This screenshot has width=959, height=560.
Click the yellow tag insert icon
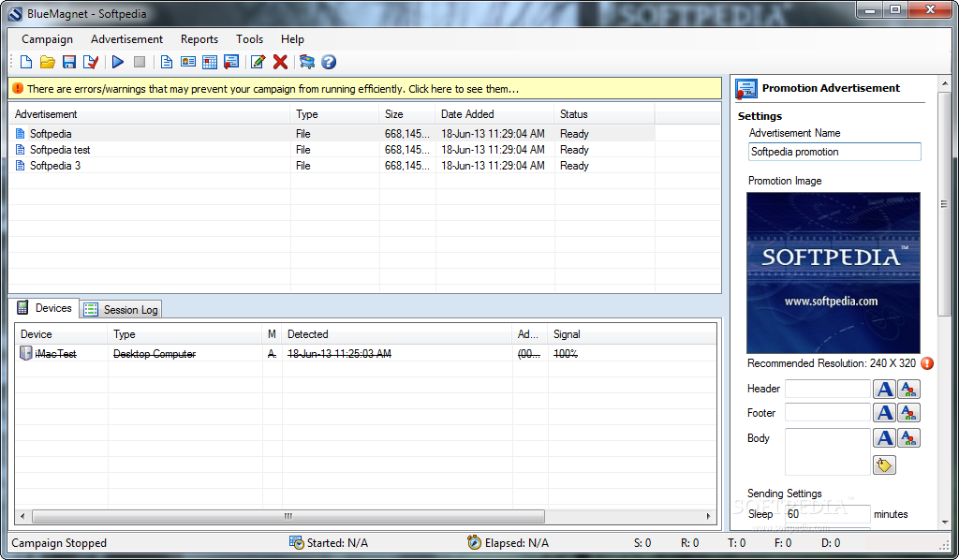(x=884, y=465)
